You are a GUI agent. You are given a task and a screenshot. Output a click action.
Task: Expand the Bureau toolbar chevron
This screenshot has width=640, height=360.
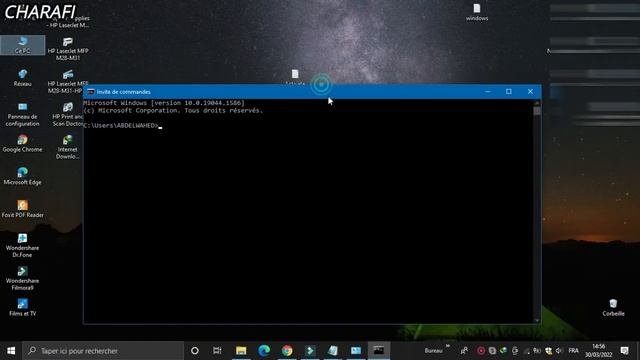click(448, 346)
